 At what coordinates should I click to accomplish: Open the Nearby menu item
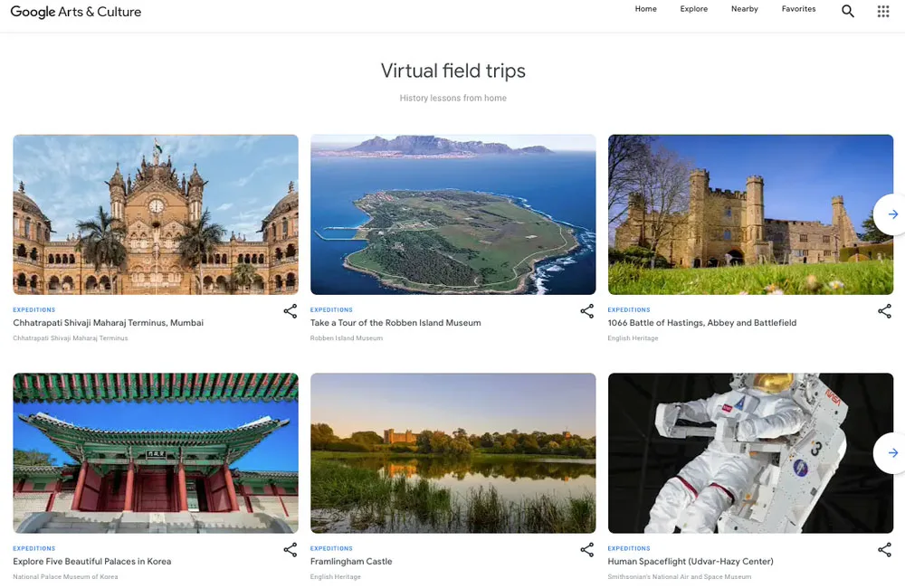coord(745,9)
